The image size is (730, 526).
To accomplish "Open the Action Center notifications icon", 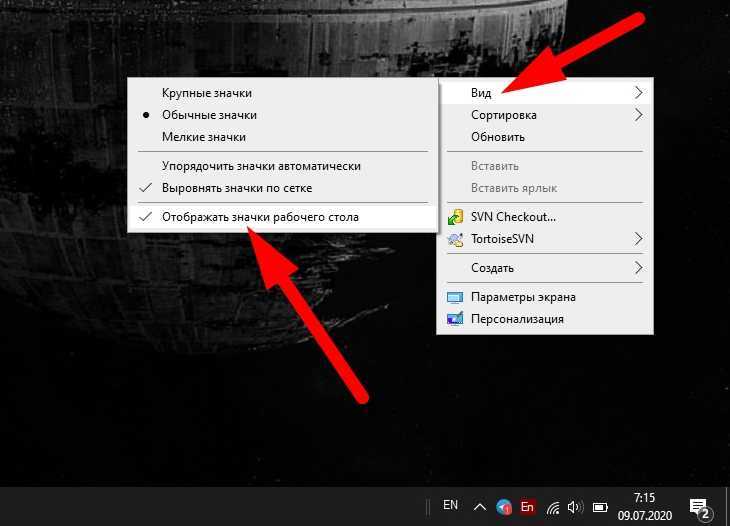I will (699, 509).
